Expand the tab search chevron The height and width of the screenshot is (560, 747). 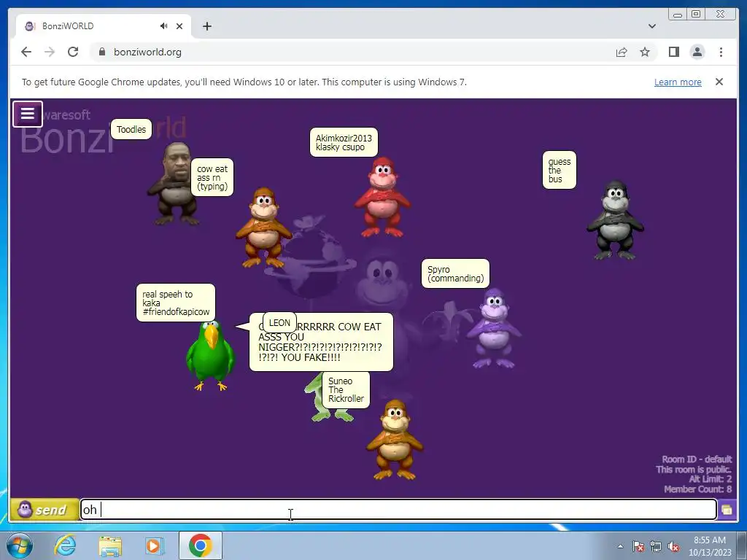(652, 26)
